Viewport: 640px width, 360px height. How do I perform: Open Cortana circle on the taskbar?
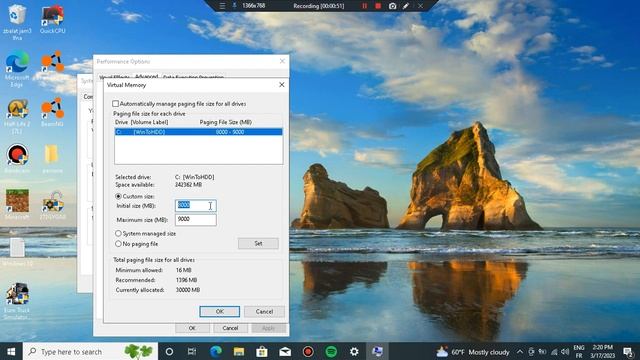coord(169,351)
